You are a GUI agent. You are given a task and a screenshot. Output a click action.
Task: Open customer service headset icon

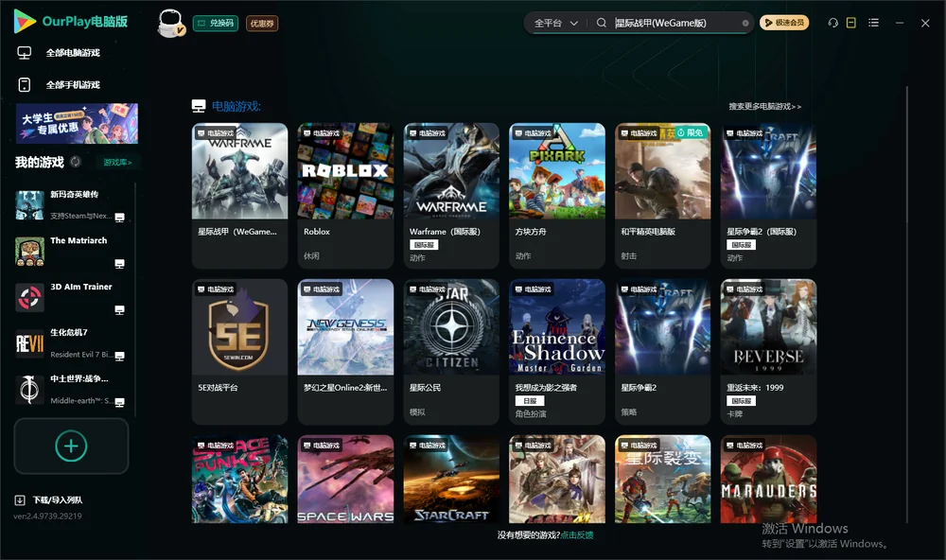[833, 23]
